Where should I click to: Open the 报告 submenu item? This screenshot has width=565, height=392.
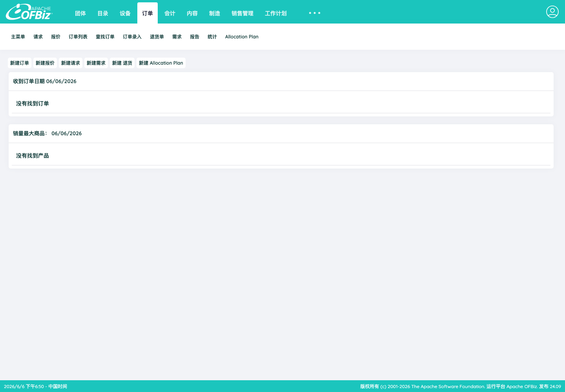pos(195,37)
